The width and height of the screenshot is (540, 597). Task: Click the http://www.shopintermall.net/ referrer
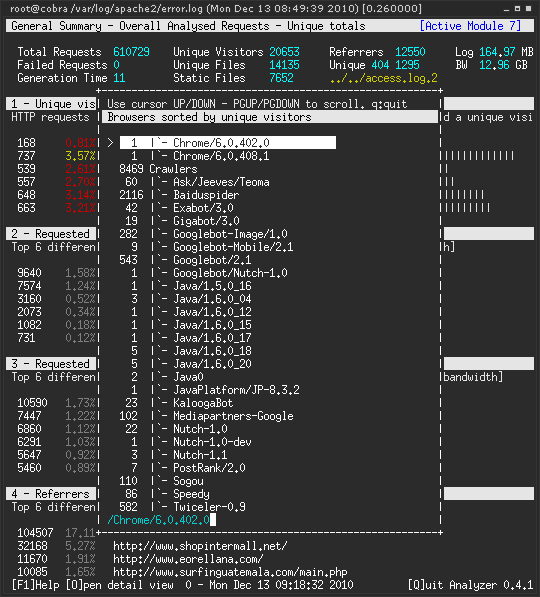(200, 546)
